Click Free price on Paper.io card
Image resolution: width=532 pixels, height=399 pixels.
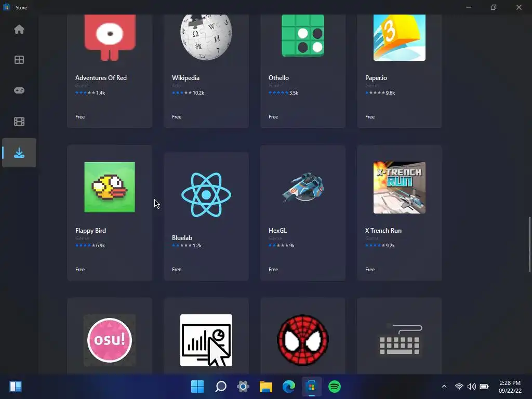370,117
